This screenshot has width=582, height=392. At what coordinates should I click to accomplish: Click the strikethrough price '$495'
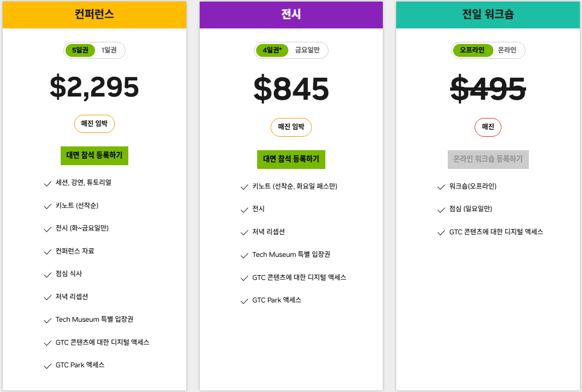click(x=488, y=89)
